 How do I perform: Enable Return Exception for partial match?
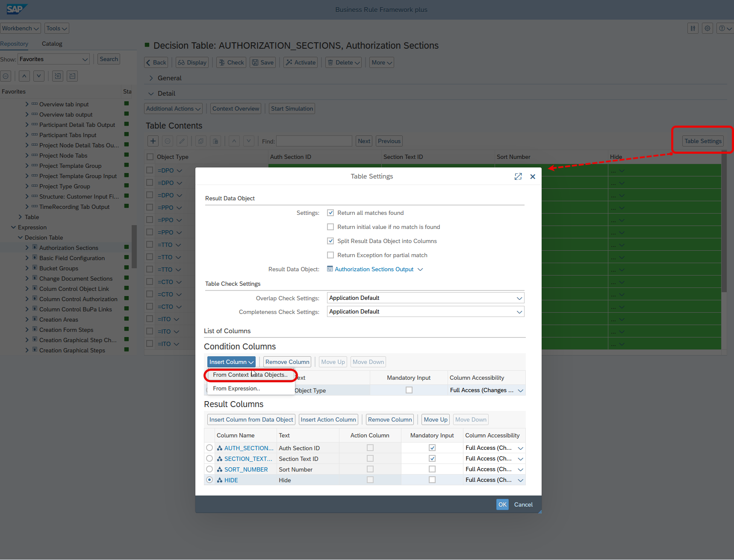pyautogui.click(x=330, y=255)
